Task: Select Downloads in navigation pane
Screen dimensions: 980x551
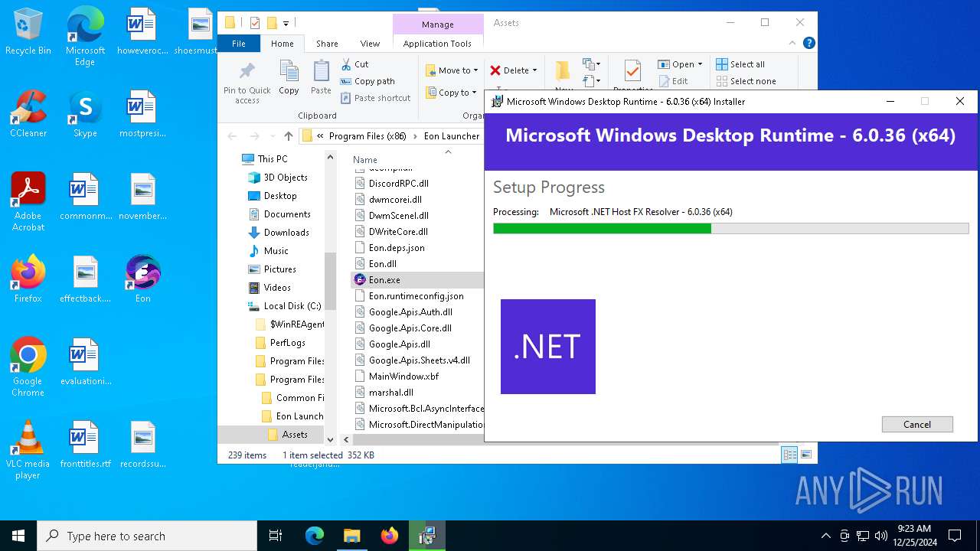Action: (286, 233)
